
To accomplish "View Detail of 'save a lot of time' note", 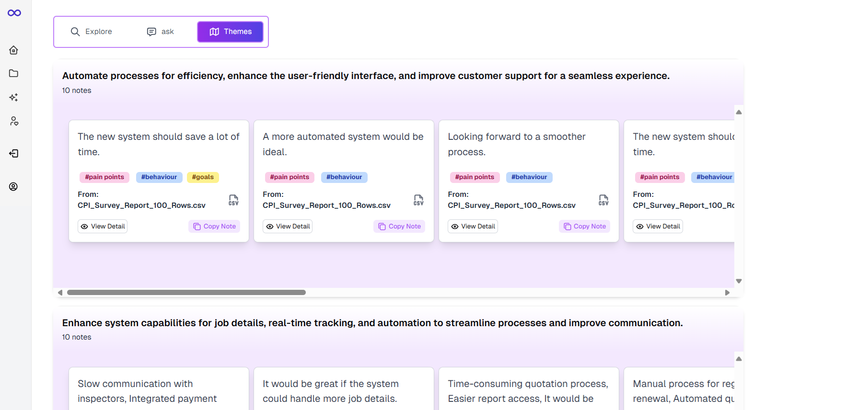I will [103, 227].
